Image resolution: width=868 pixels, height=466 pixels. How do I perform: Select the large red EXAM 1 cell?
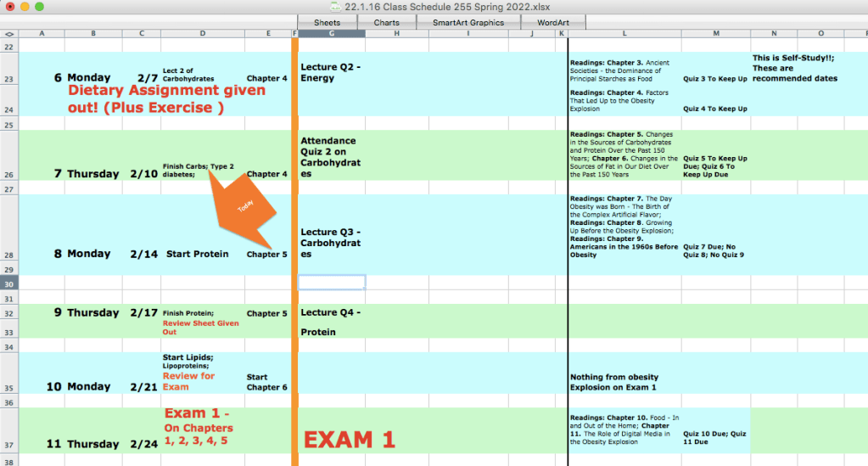[350, 440]
